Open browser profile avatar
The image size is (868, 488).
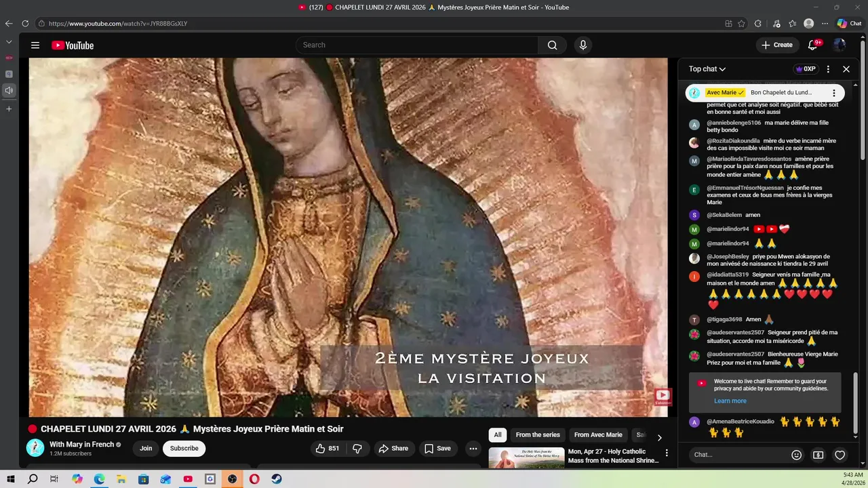tap(808, 23)
